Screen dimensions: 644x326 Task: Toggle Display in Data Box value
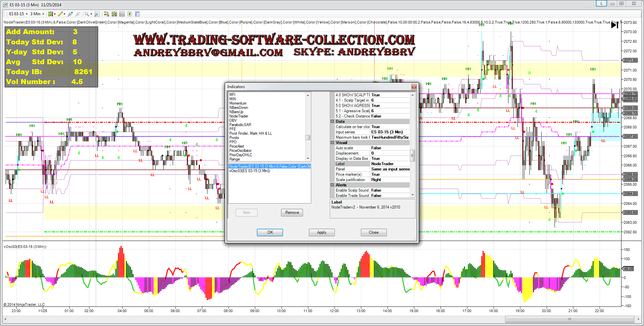[390, 159]
